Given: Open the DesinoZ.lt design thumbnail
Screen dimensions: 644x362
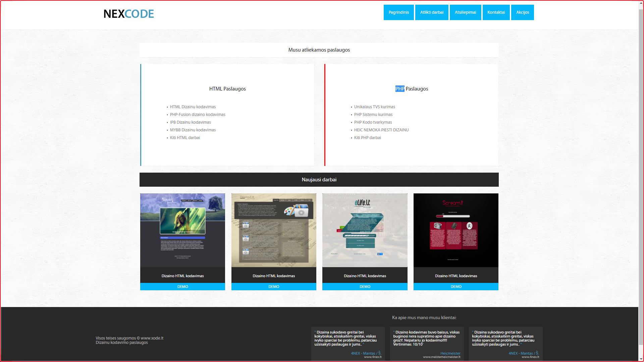Looking at the screenshot, I should [274, 230].
